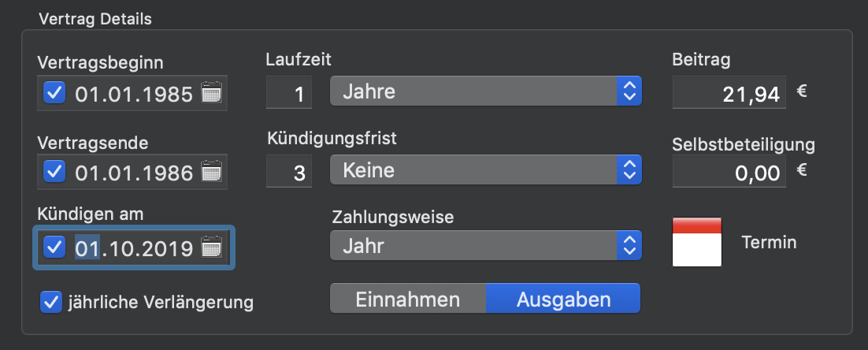This screenshot has width=868, height=350.
Task: Select the Ausgaben segment
Action: click(x=563, y=299)
